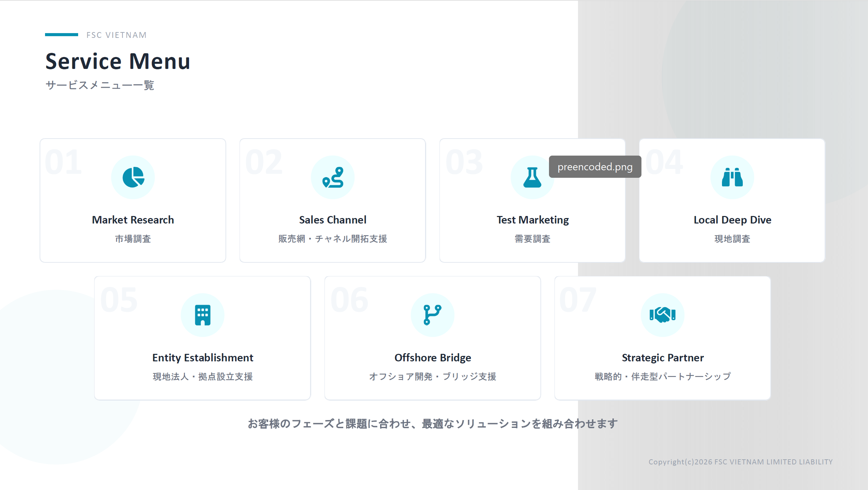
Task: Click the Test Marketing title text
Action: pyautogui.click(x=533, y=220)
